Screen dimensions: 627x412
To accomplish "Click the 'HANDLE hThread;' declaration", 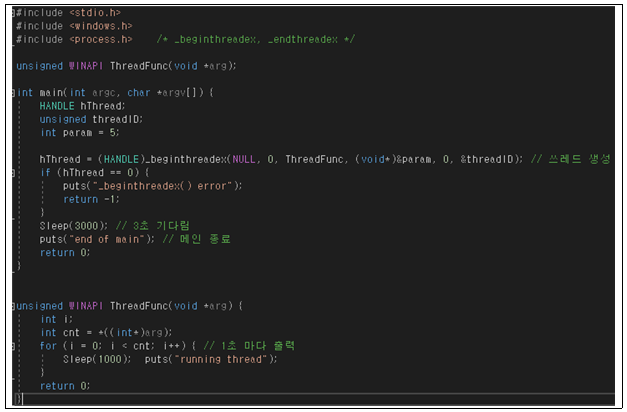I will coord(82,106).
